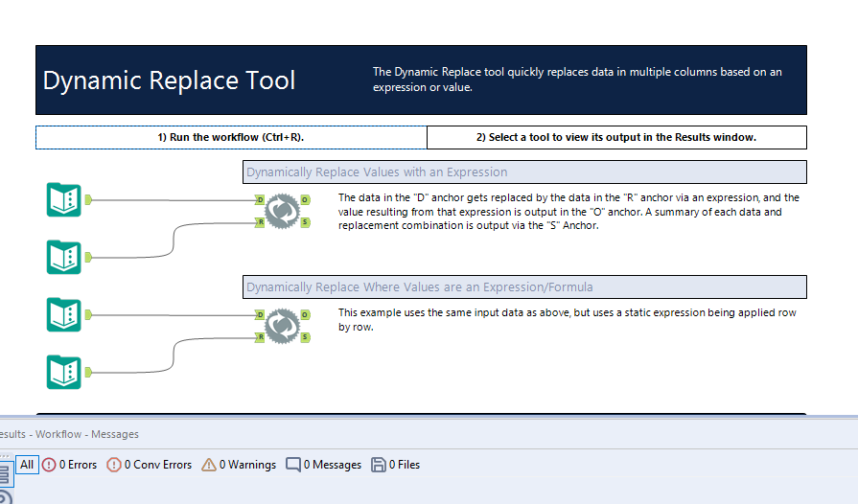
Task: Click the lower Dynamic Replace "R" input anchor
Action: (260, 337)
